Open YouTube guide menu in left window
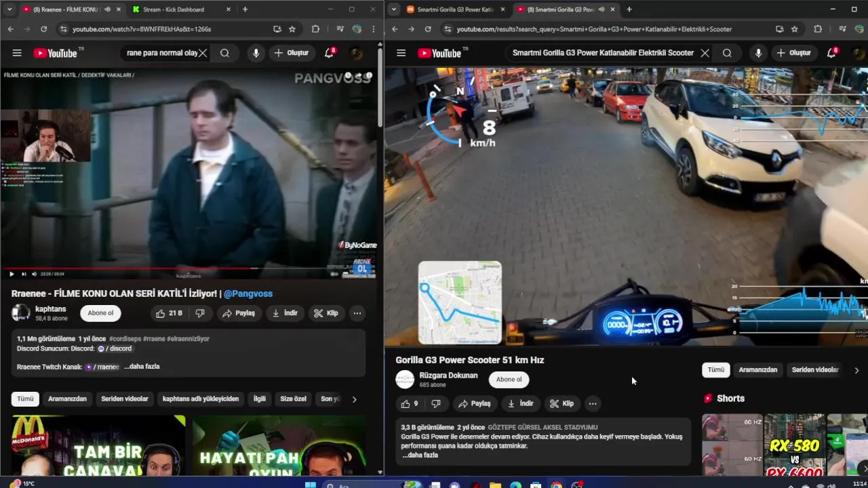This screenshot has height=488, width=868. click(17, 53)
